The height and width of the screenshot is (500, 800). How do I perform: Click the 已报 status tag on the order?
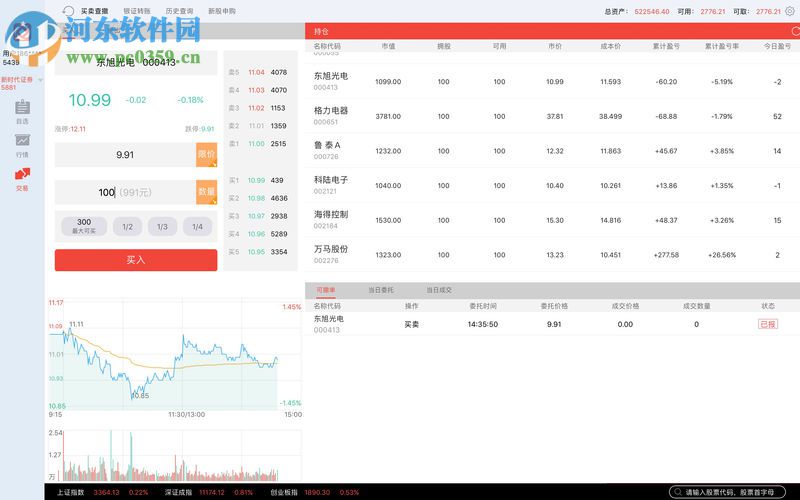click(768, 324)
